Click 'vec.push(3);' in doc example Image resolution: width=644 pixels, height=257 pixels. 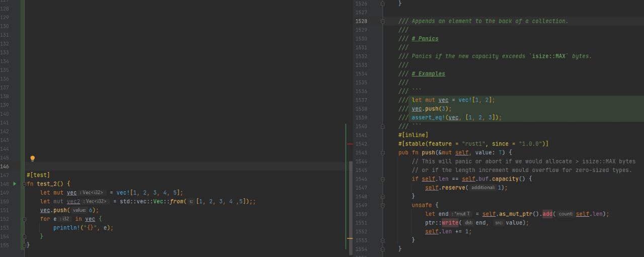coord(432,109)
